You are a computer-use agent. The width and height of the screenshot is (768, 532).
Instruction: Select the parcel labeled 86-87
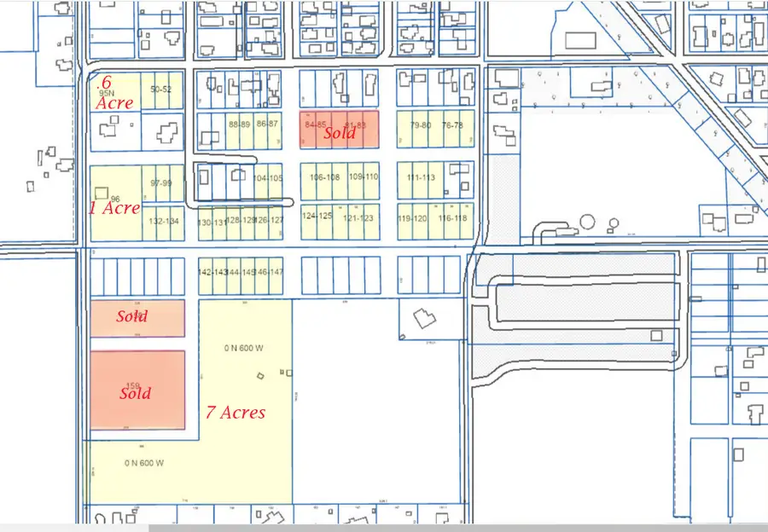click(x=267, y=124)
